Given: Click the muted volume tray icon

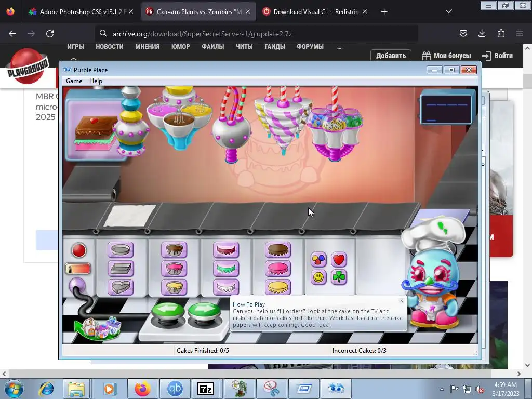Looking at the screenshot, I should click(x=480, y=389).
